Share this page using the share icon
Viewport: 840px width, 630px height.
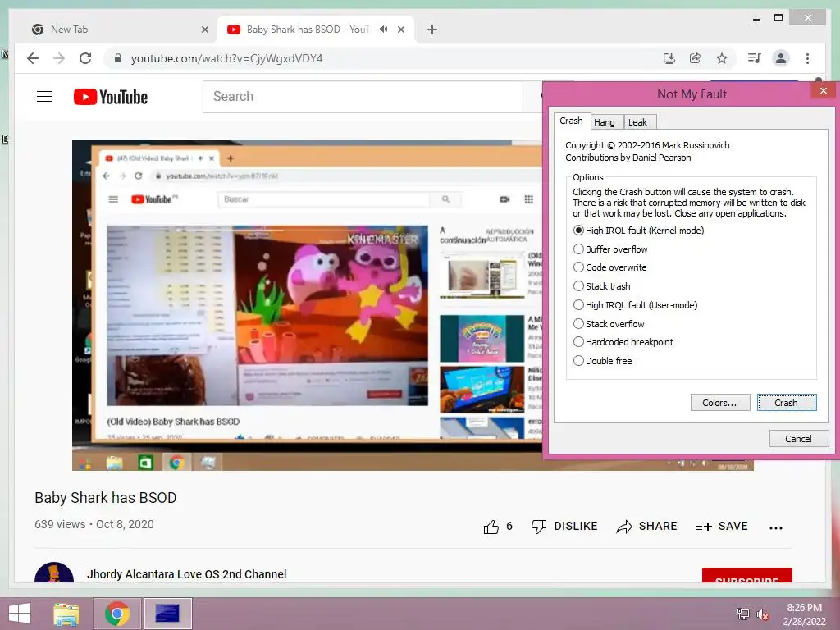tap(696, 58)
